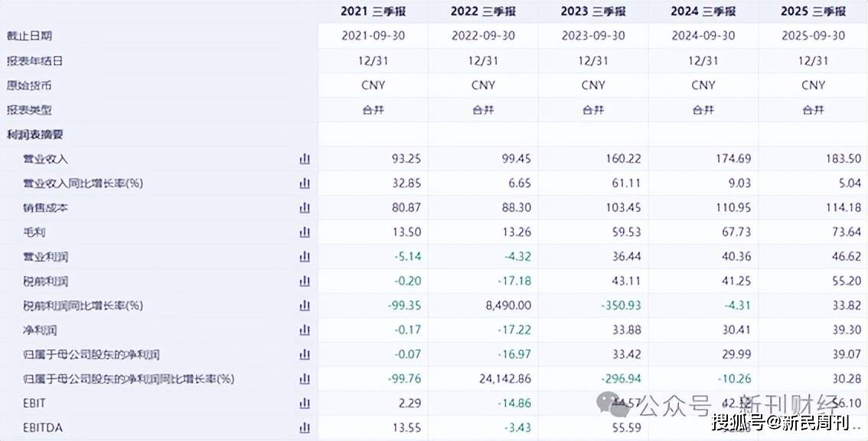The width and height of the screenshot is (868, 441).
Task: Click the 报表类型 row label
Action: [30, 110]
